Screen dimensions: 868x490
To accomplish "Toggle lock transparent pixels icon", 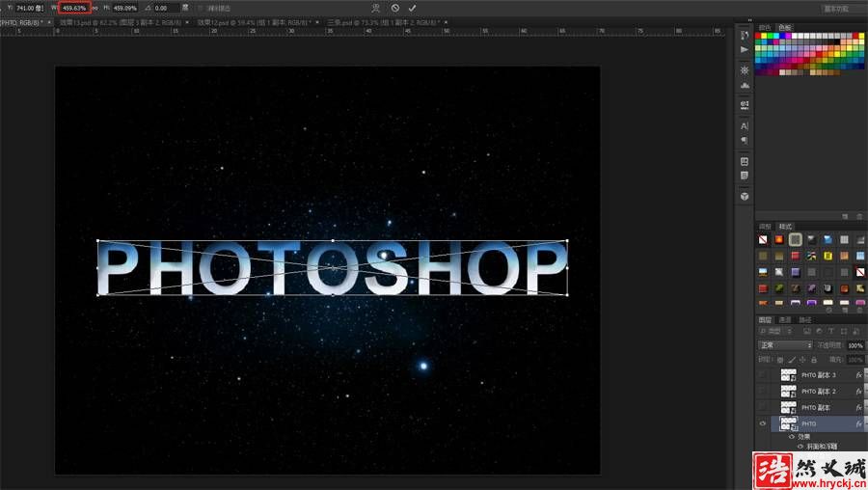I will pos(780,360).
